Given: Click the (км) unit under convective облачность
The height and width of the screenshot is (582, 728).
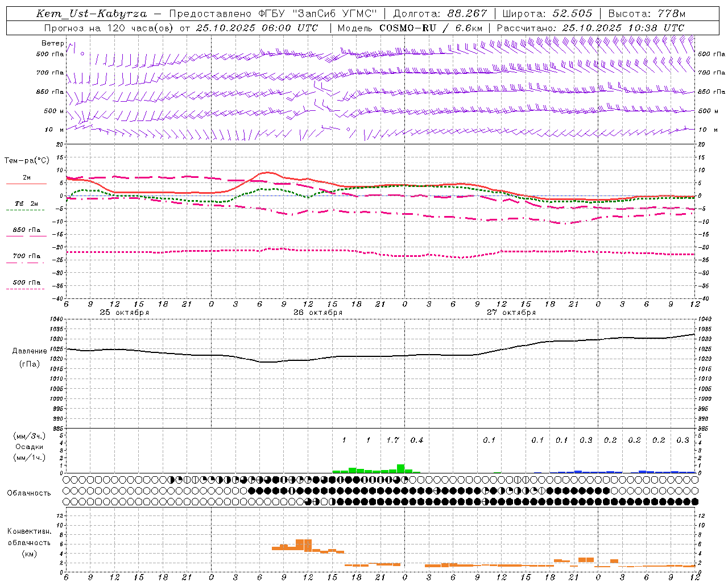Looking at the screenshot, I should (x=29, y=554).
